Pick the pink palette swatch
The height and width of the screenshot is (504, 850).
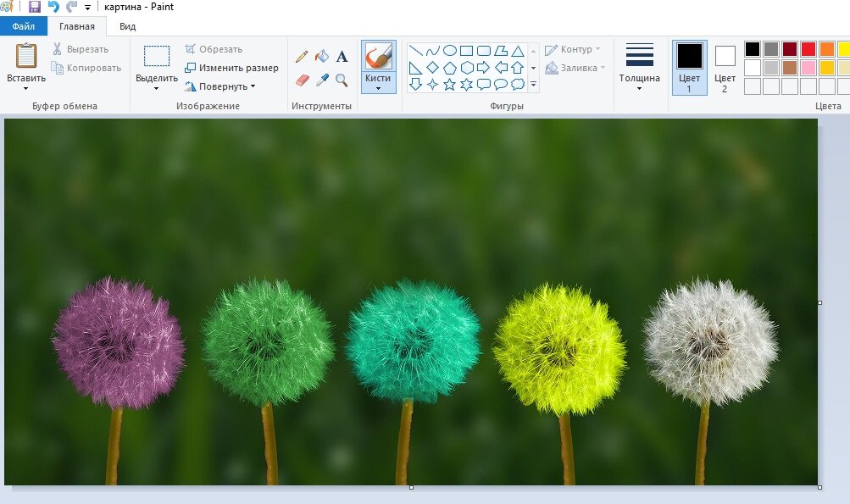(x=808, y=68)
